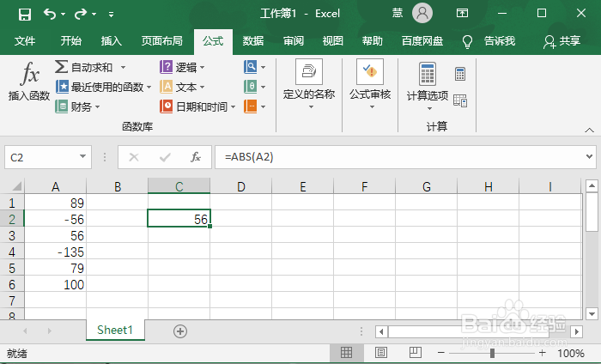Screen dimensions: 601x364
Task: Switch to the 视图 (View) tab
Action: [x=333, y=40]
